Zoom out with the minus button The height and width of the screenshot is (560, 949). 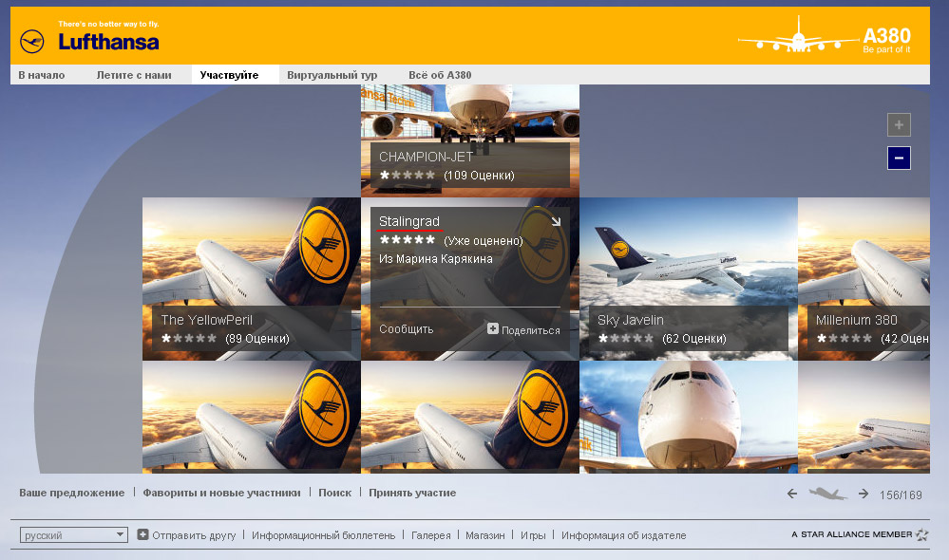point(899,159)
